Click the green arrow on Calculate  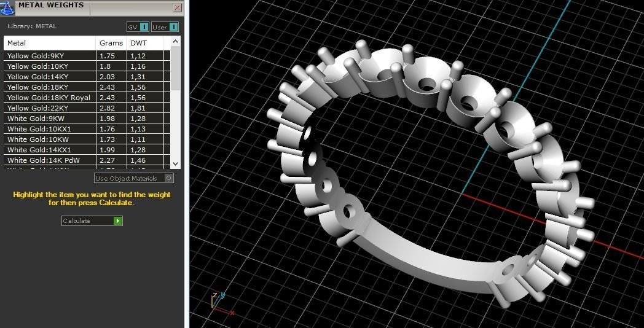(118, 221)
